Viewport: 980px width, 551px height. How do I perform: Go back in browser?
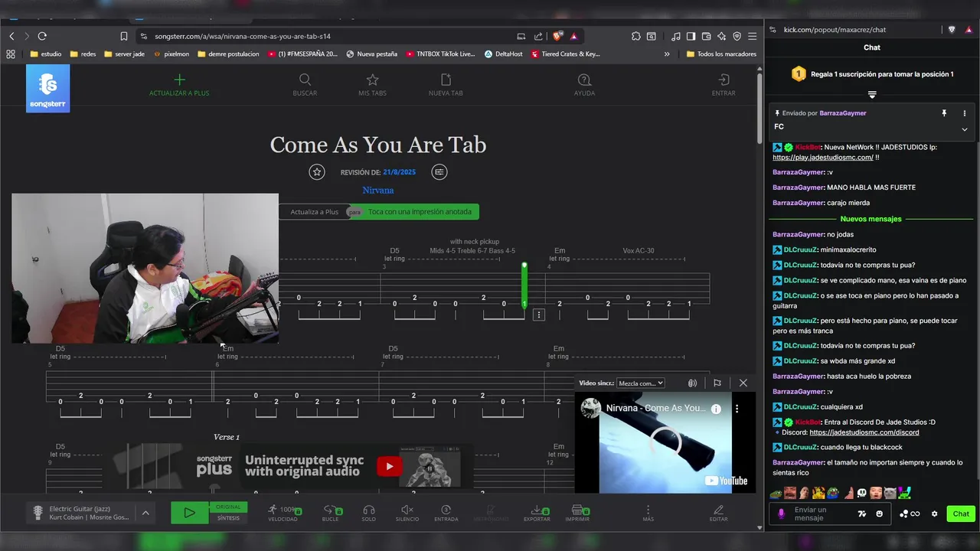tap(11, 36)
